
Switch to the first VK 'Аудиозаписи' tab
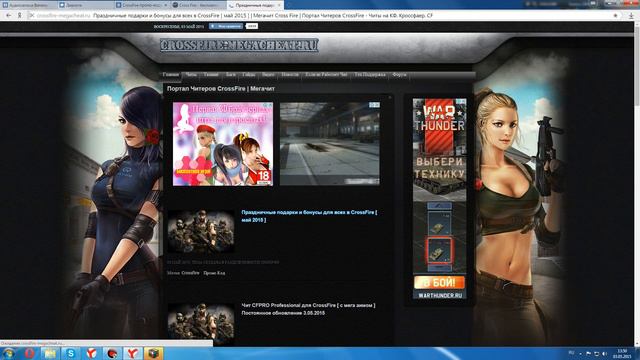click(x=28, y=5)
